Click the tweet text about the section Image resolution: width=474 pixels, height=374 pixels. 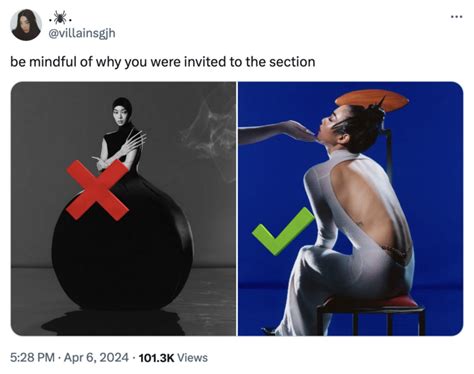[x=163, y=62]
